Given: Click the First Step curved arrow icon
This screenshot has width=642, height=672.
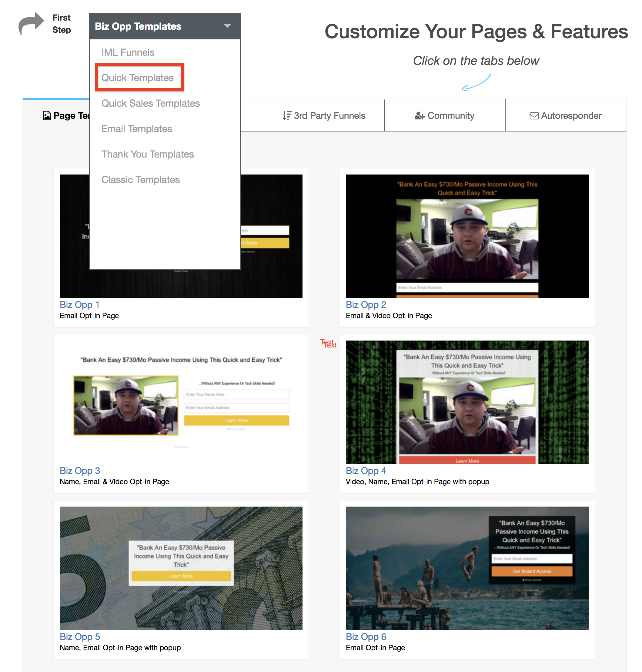Looking at the screenshot, I should 31,24.
